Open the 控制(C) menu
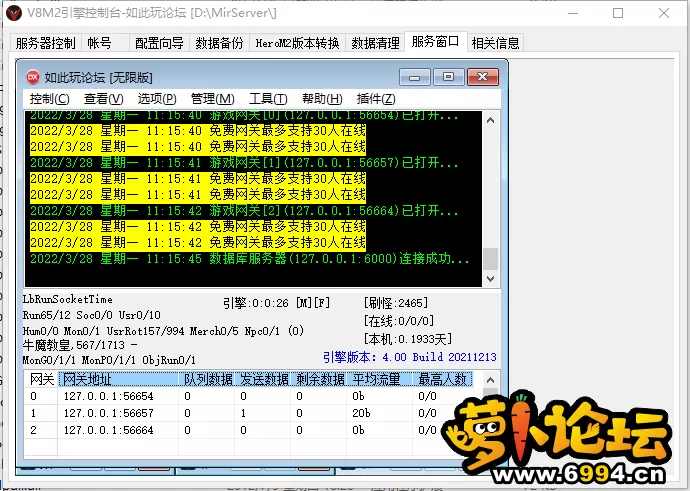690x491 pixels. coord(49,99)
